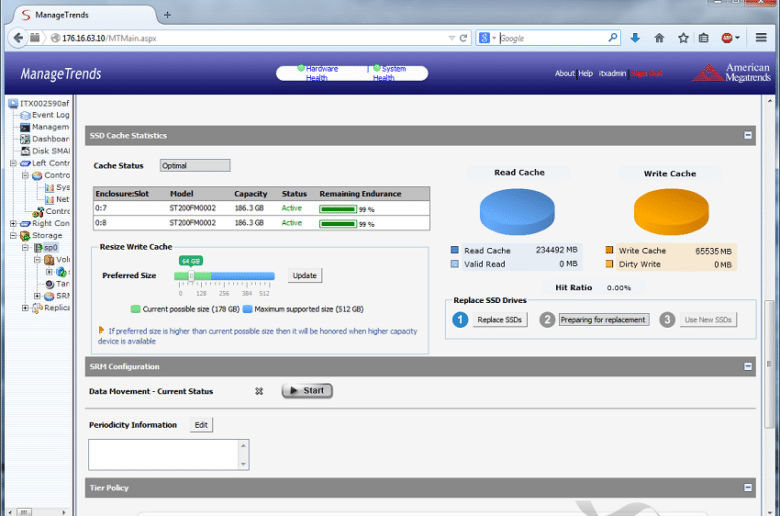
Task: Collapse the SSD Cache Statistics panel
Action: pyautogui.click(x=747, y=135)
